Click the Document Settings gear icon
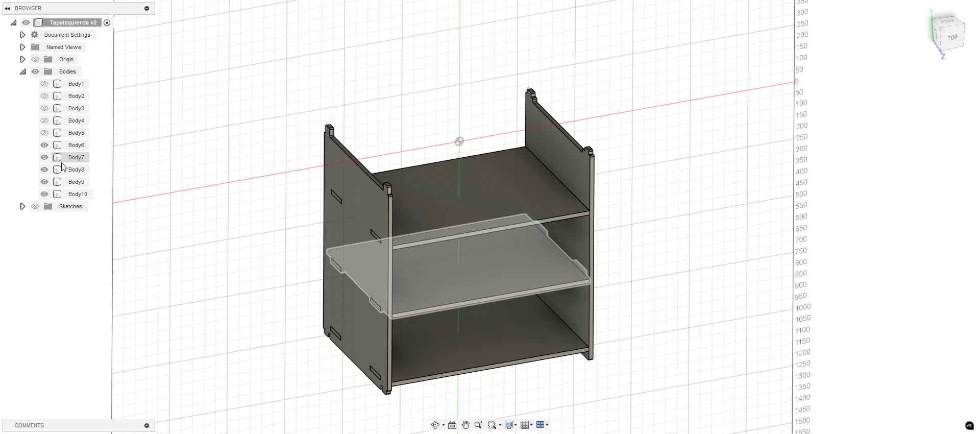980x434 pixels. pyautogui.click(x=35, y=35)
